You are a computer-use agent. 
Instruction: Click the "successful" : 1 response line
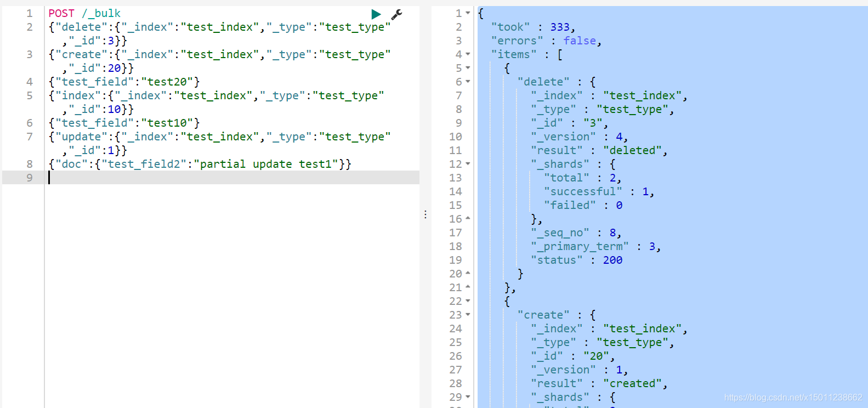pos(599,191)
